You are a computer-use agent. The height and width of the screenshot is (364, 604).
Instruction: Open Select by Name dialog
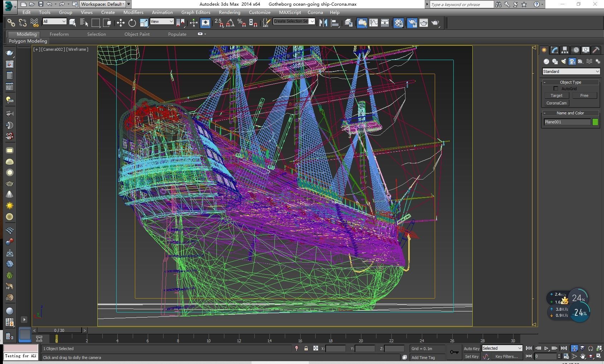pyautogui.click(x=84, y=23)
